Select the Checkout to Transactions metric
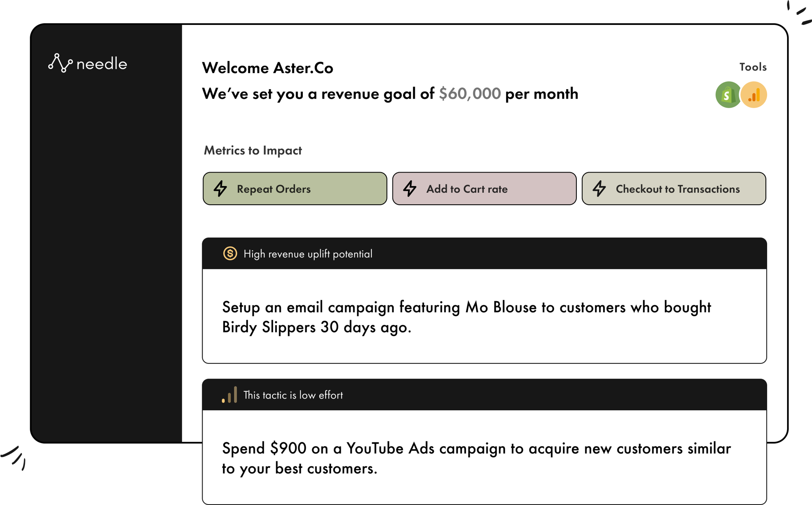This screenshot has width=812, height=505. point(674,189)
